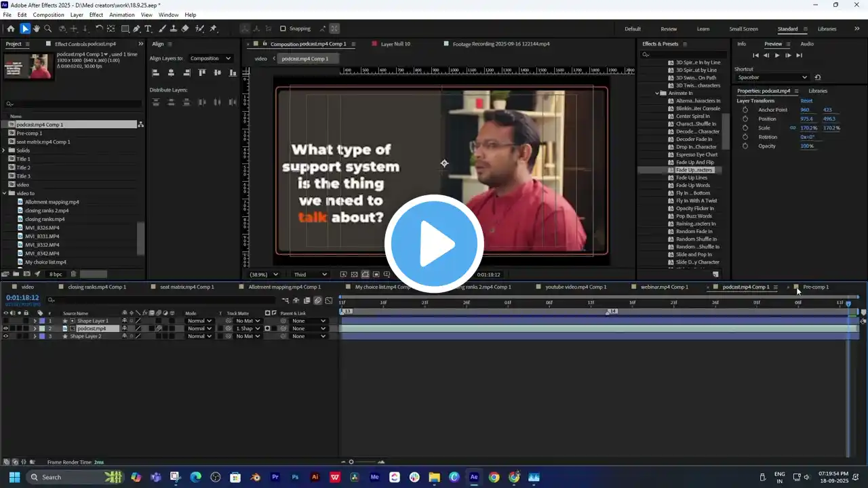Select the Hand tool in toolbar
The height and width of the screenshot is (488, 868).
point(37,28)
